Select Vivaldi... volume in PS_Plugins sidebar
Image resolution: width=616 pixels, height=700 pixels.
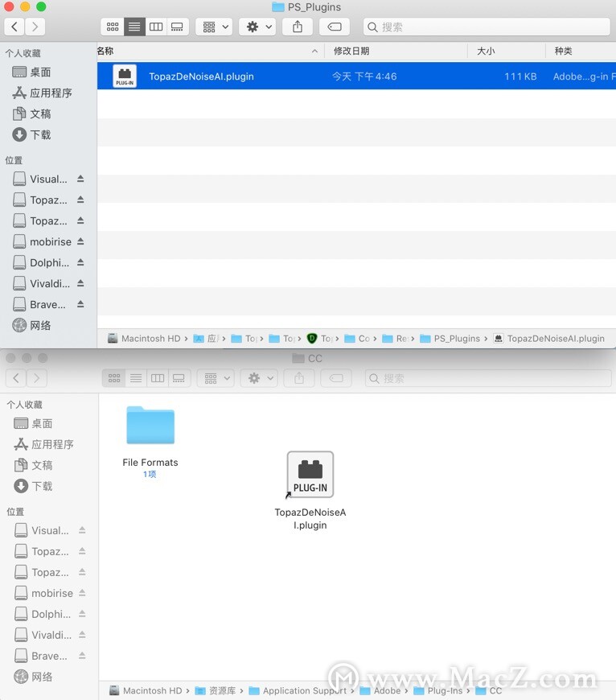click(42, 283)
